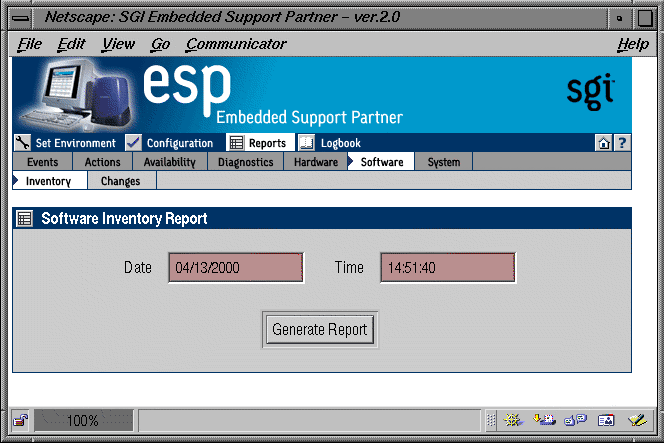Image resolution: width=664 pixels, height=443 pixels.
Task: Open the window menu button in title bar
Action: point(21,18)
